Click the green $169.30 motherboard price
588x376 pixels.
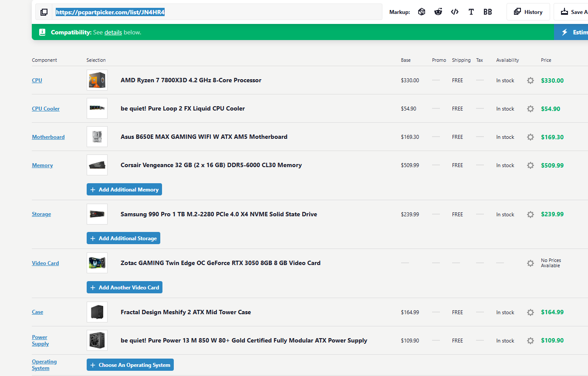click(552, 137)
